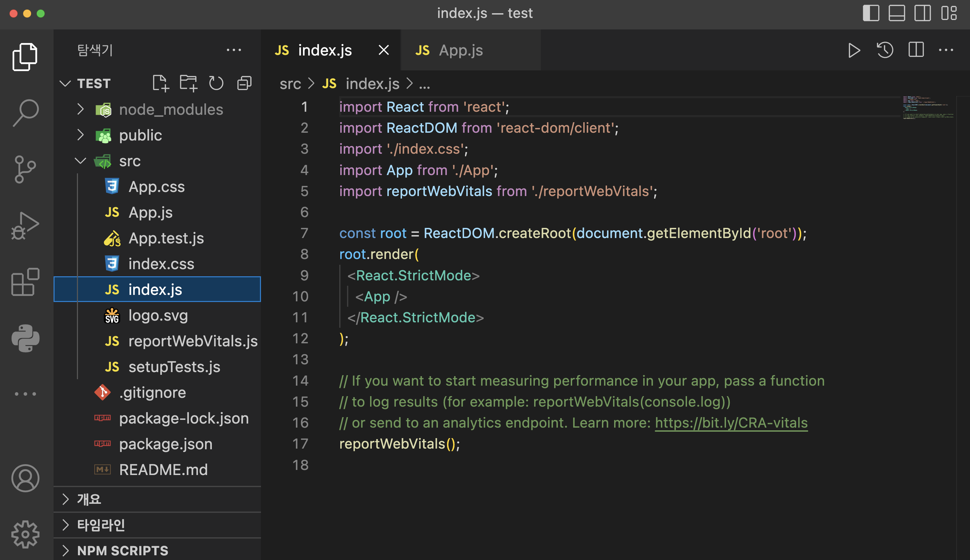Open the bit.ly/CRA-vitals link in comment

[731, 423]
